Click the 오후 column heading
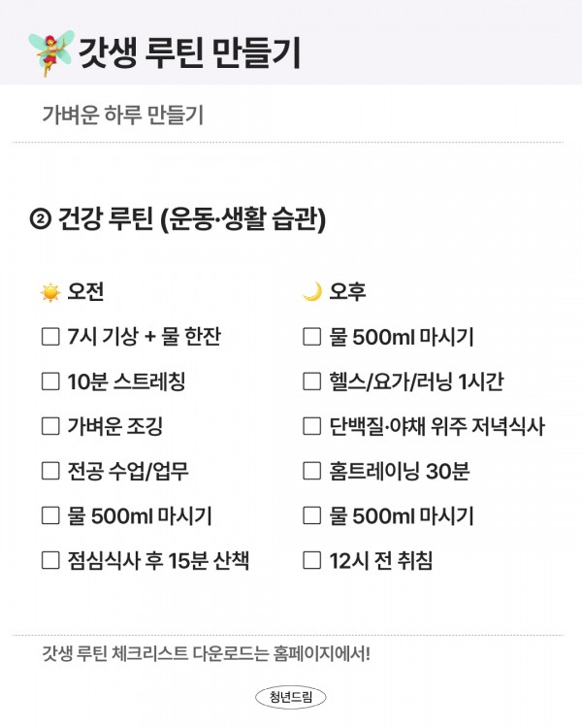582x728 pixels. pyautogui.click(x=348, y=292)
